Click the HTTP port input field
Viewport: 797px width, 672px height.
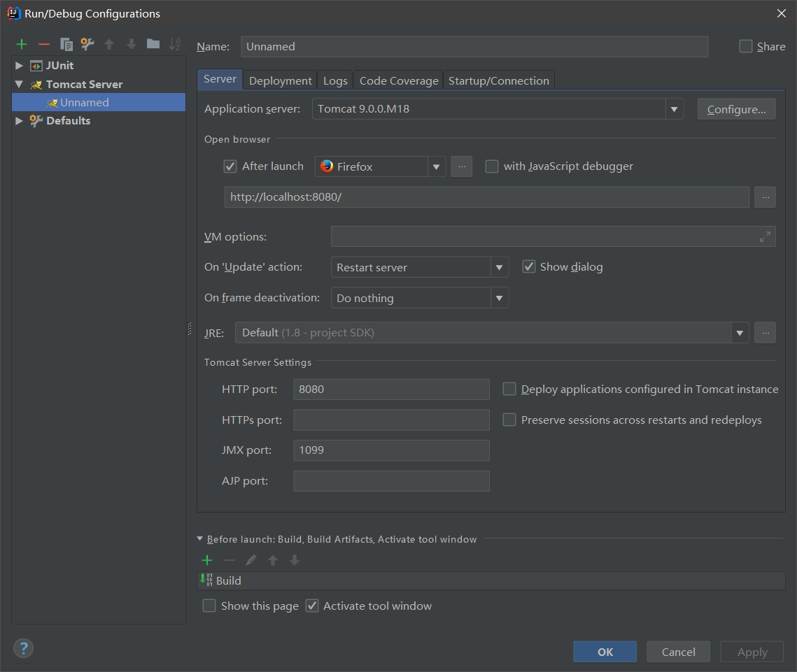[x=391, y=389]
